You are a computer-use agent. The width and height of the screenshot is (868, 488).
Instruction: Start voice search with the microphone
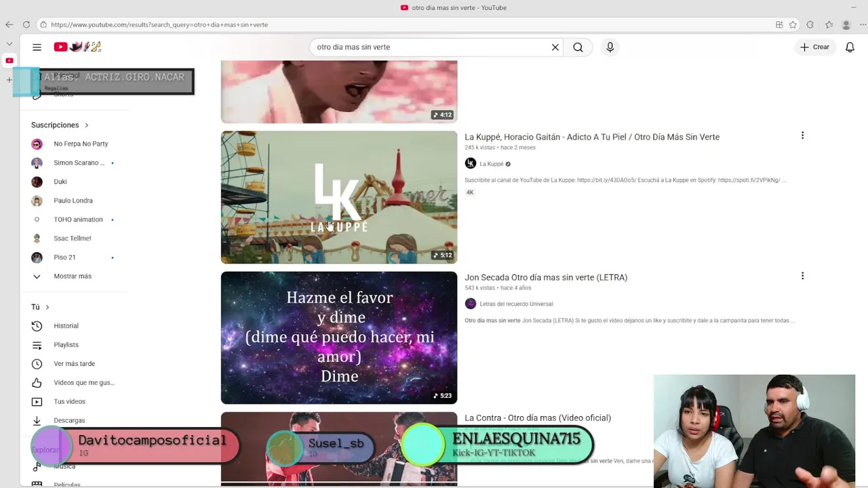[x=610, y=47]
